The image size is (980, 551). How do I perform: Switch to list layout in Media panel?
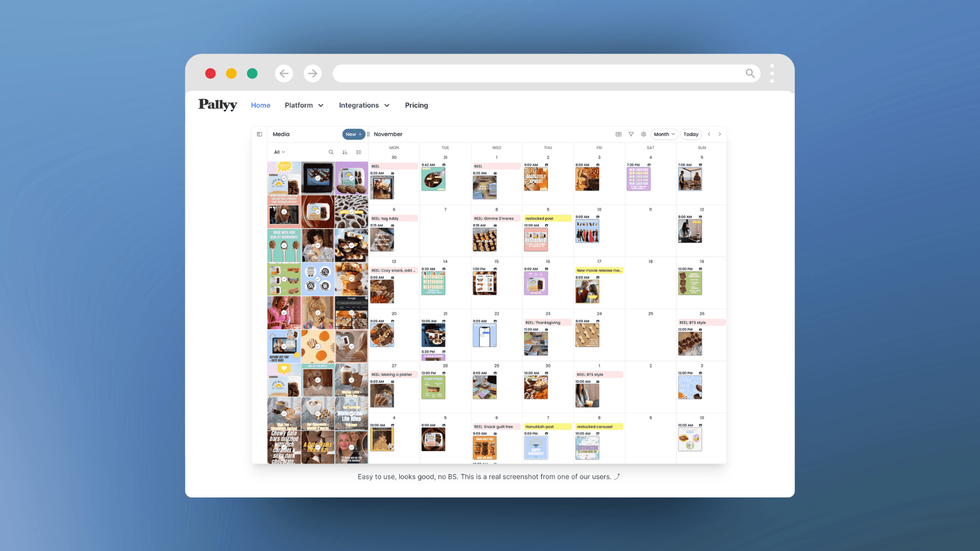359,152
